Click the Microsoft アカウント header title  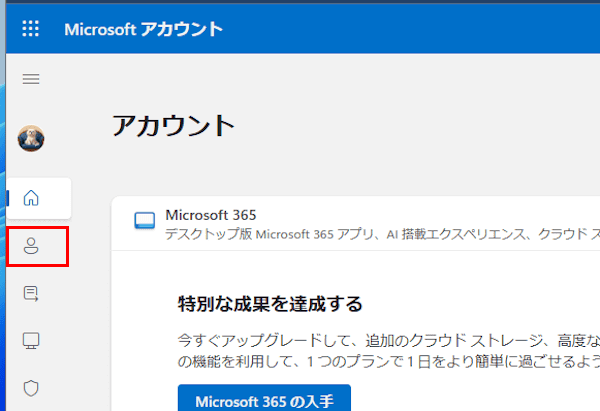(x=143, y=29)
